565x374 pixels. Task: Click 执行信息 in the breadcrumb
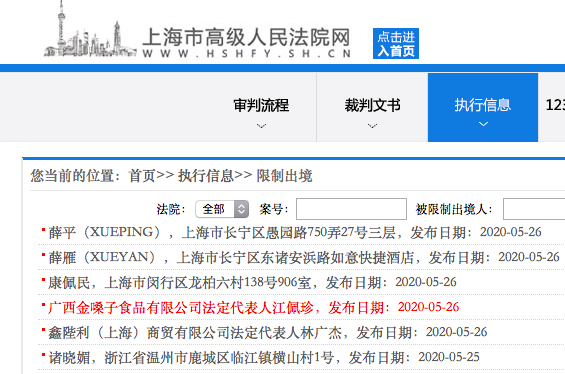coord(206,176)
